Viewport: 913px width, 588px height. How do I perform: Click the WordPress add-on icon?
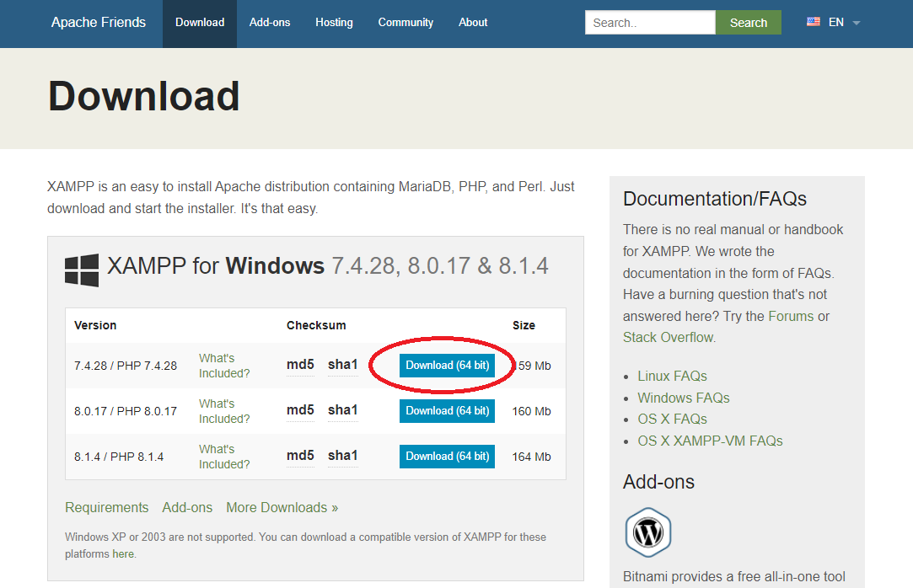pos(647,532)
